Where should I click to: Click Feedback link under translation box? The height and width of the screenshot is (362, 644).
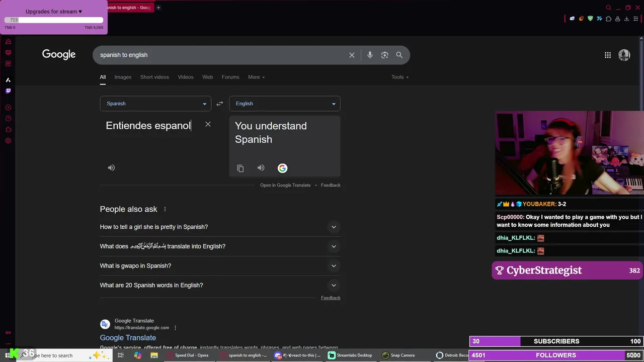[331, 185]
